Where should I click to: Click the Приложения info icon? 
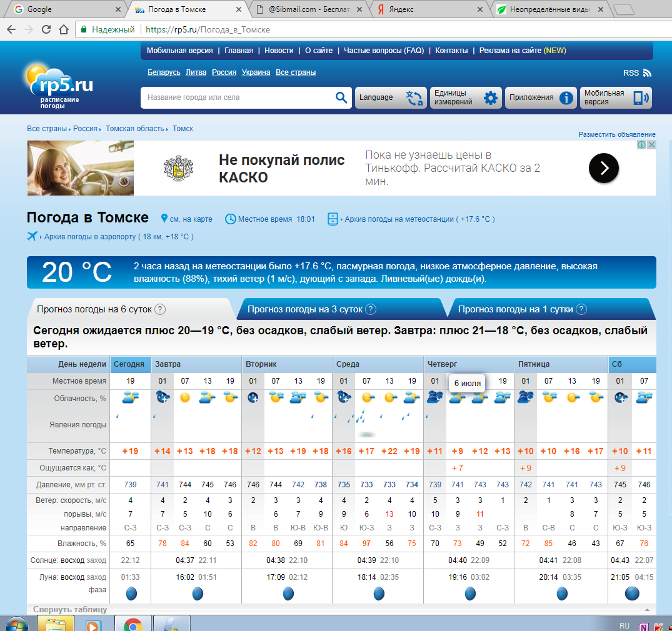click(x=566, y=98)
